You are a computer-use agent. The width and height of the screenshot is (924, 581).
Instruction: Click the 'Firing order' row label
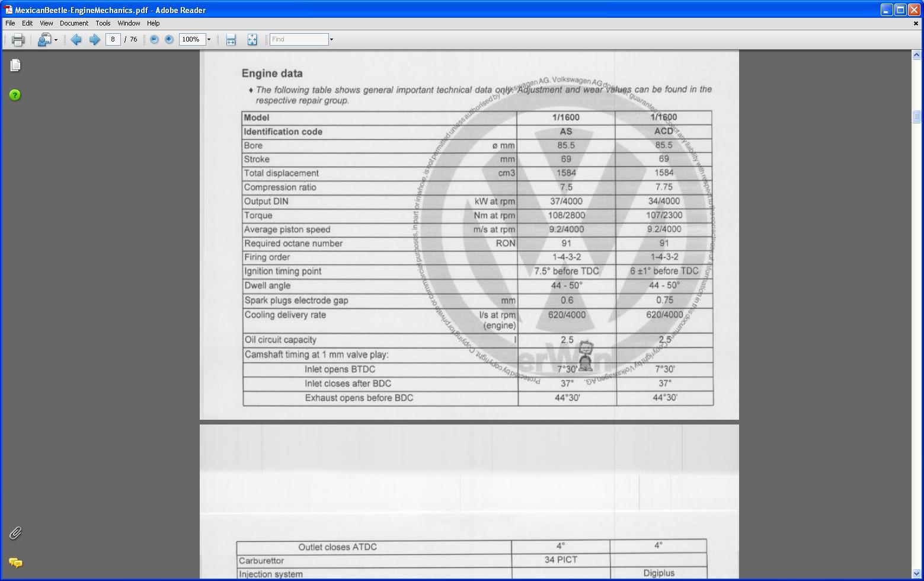click(x=267, y=257)
